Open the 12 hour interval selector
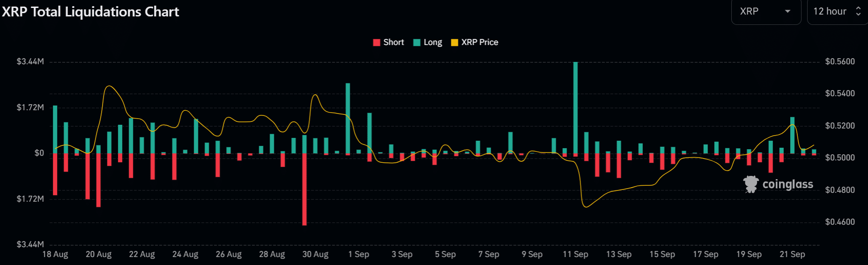 click(838, 12)
